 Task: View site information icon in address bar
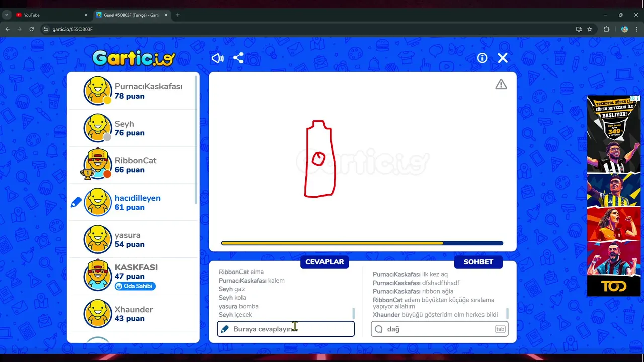point(46,29)
